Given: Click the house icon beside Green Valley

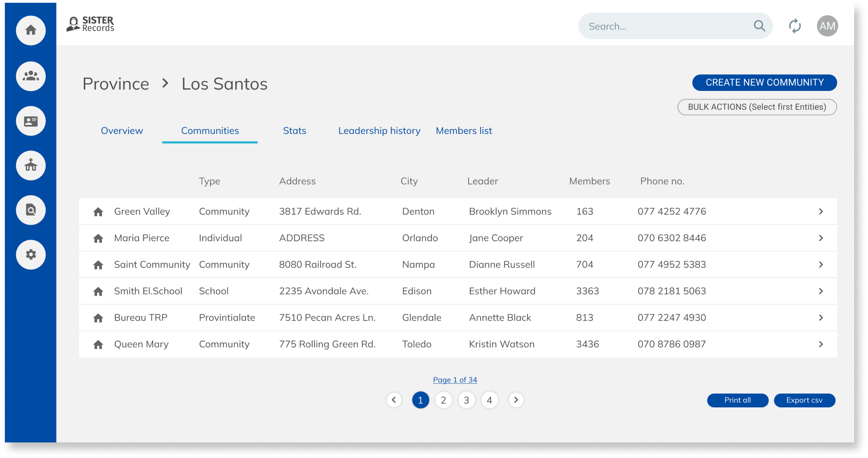Looking at the screenshot, I should [98, 211].
